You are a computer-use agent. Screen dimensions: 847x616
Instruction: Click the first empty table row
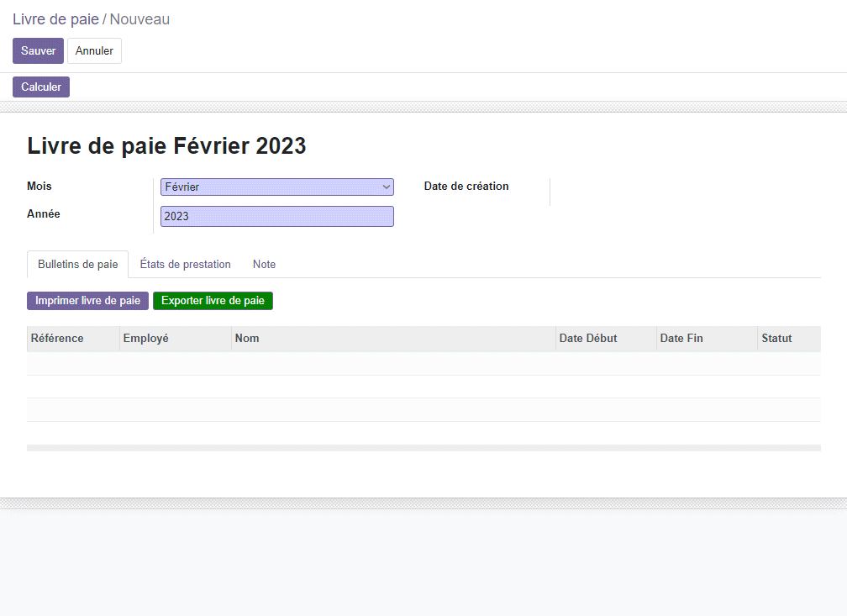coord(424,364)
